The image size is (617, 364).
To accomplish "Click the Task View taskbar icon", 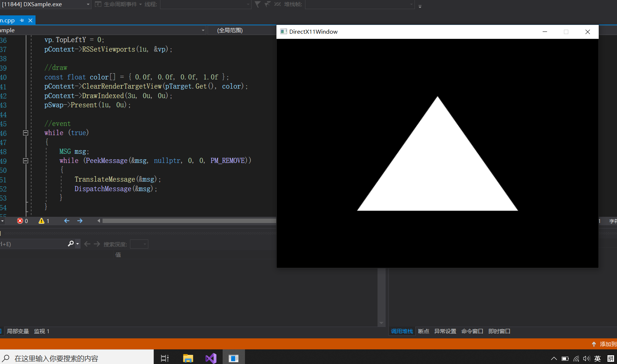I will tap(165, 358).
